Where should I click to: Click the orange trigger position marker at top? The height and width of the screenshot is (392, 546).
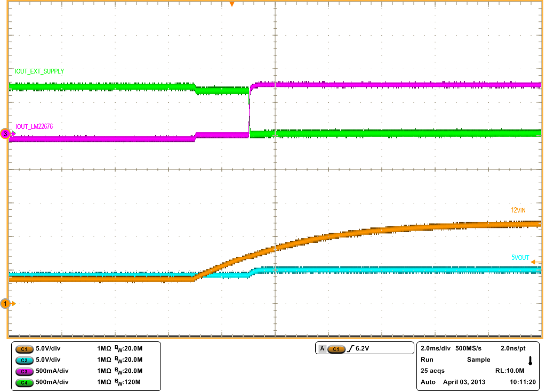point(232,4)
